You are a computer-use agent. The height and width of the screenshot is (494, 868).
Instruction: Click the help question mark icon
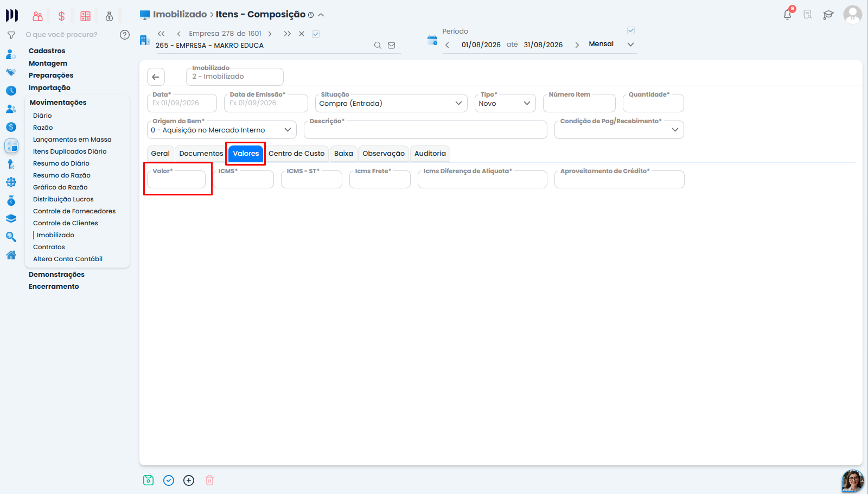tap(125, 35)
